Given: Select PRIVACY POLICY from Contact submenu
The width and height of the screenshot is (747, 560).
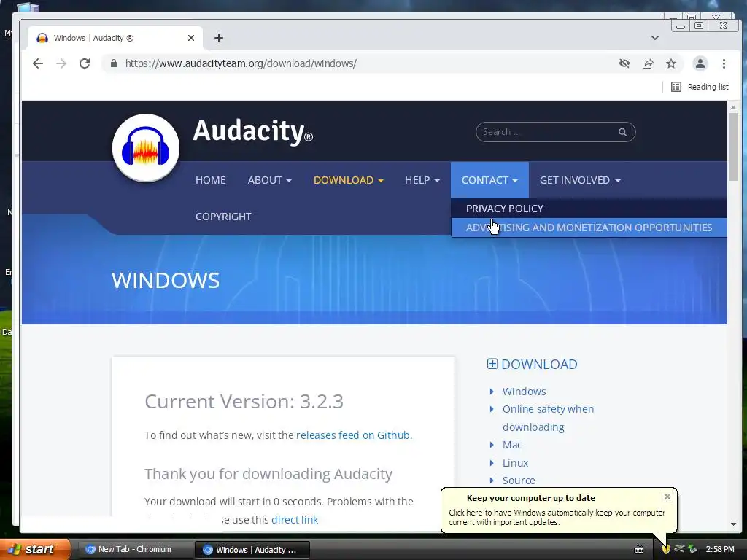Looking at the screenshot, I should [505, 209].
